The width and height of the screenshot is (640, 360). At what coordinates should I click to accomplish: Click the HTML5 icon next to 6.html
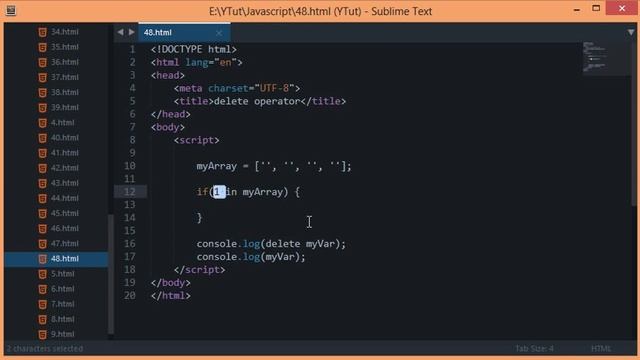[x=42, y=289]
